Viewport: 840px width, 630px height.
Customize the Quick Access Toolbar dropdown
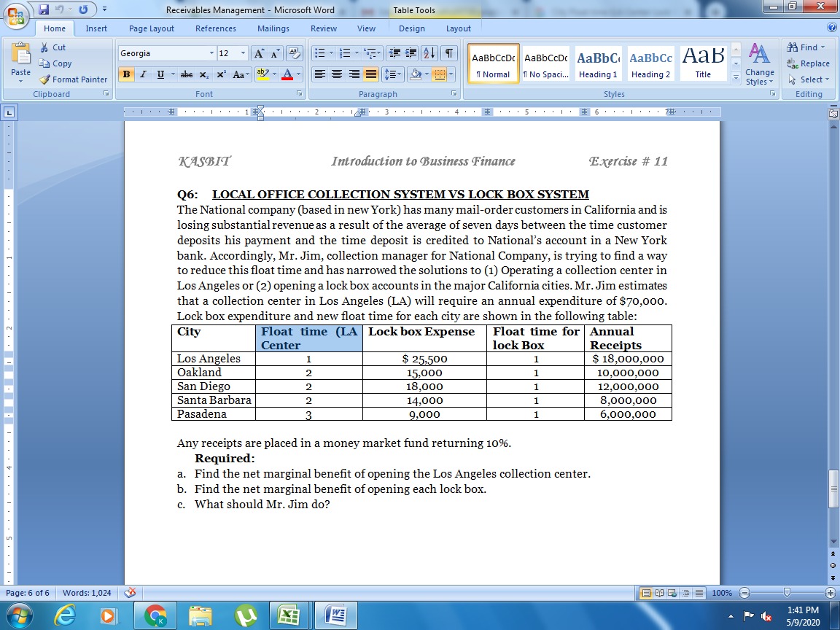pyautogui.click(x=104, y=9)
